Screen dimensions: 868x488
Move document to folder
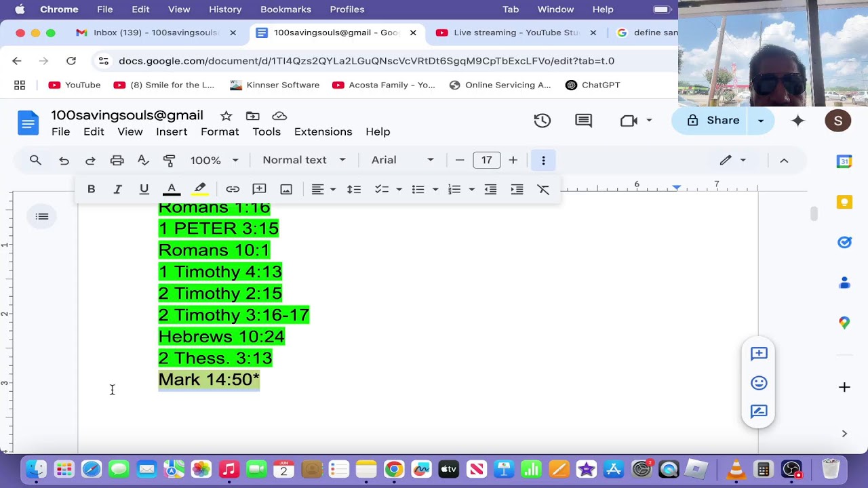(x=252, y=116)
